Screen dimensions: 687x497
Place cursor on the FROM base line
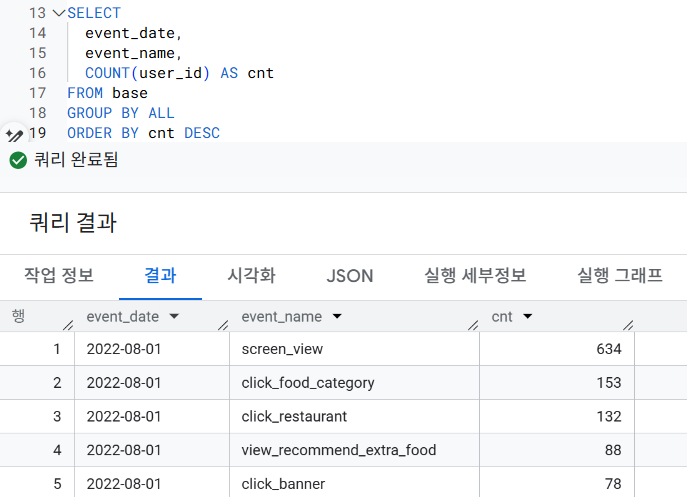[107, 93]
